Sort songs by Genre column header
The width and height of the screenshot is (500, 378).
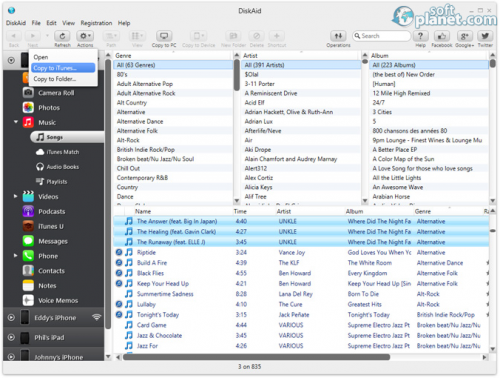pos(423,211)
